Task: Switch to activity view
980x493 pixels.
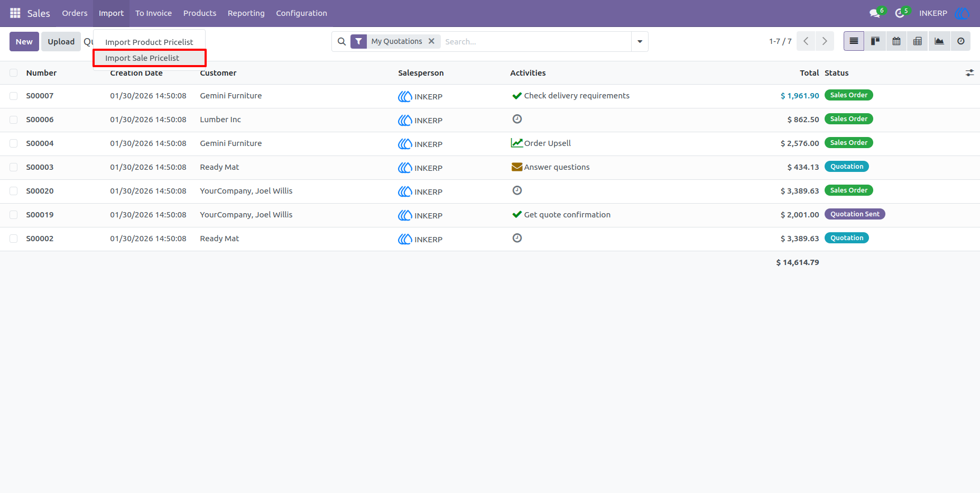Action: pyautogui.click(x=961, y=41)
